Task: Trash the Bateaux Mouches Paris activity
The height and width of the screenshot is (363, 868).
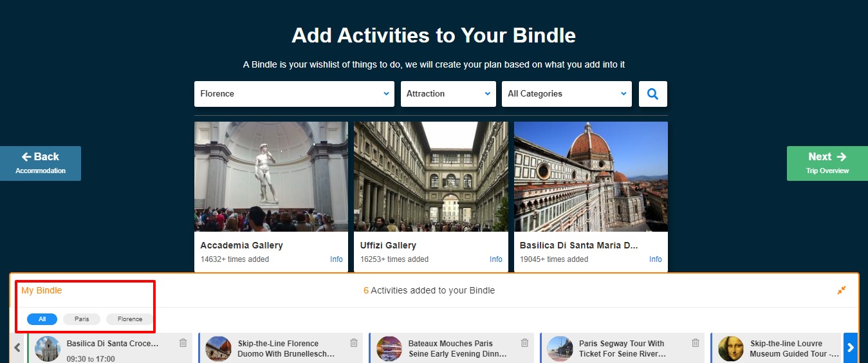Action: click(x=524, y=343)
